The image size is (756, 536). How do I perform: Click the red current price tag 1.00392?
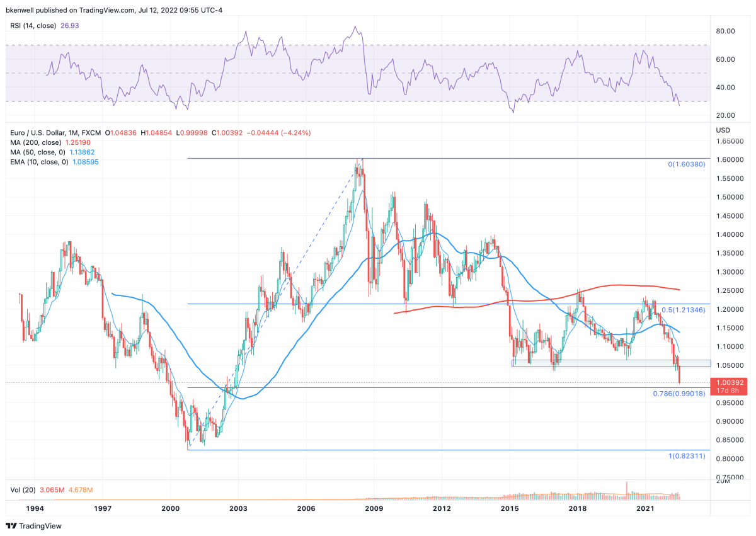[x=728, y=382]
